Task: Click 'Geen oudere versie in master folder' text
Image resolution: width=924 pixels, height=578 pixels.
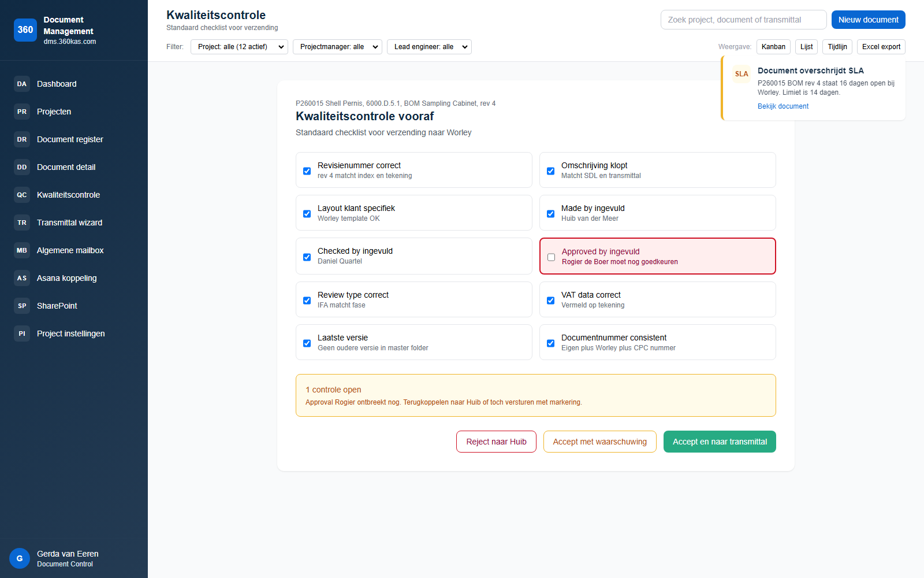Action: tap(373, 348)
